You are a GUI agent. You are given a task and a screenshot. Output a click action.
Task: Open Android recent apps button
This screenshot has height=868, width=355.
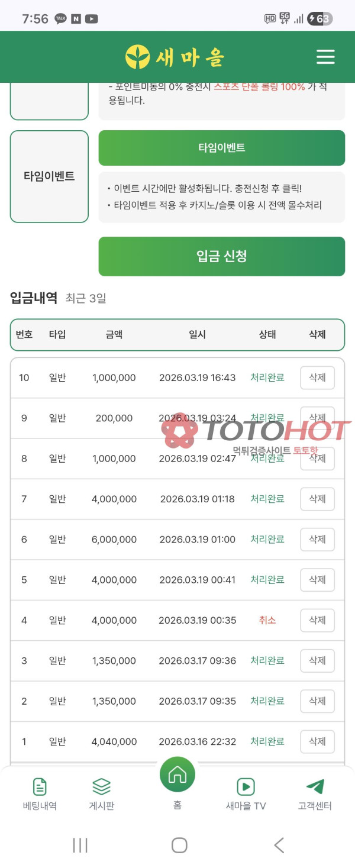coord(80,845)
